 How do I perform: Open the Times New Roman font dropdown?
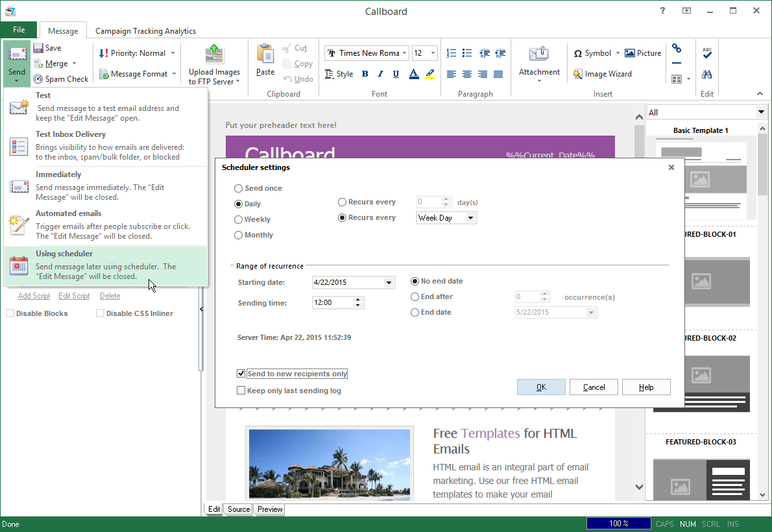click(404, 53)
